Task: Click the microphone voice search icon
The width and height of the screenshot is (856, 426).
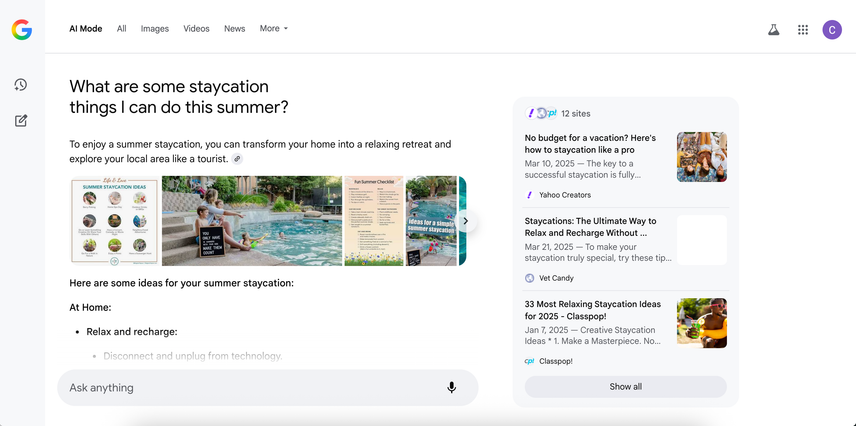Action: point(451,388)
